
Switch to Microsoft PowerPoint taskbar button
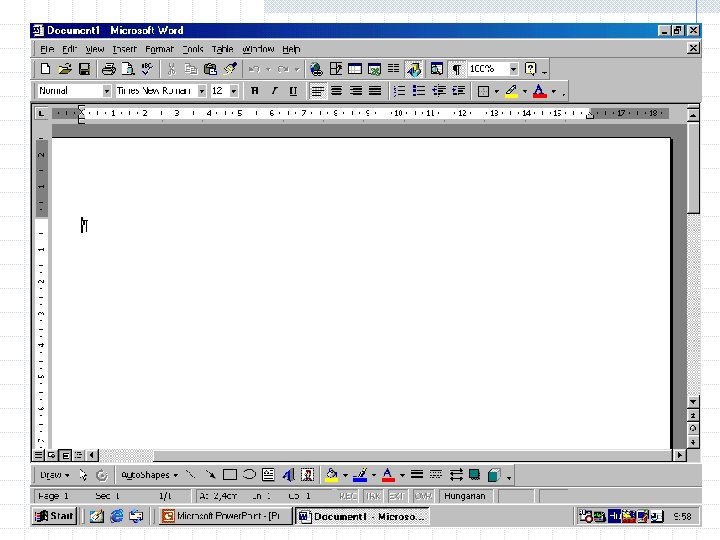(225, 516)
